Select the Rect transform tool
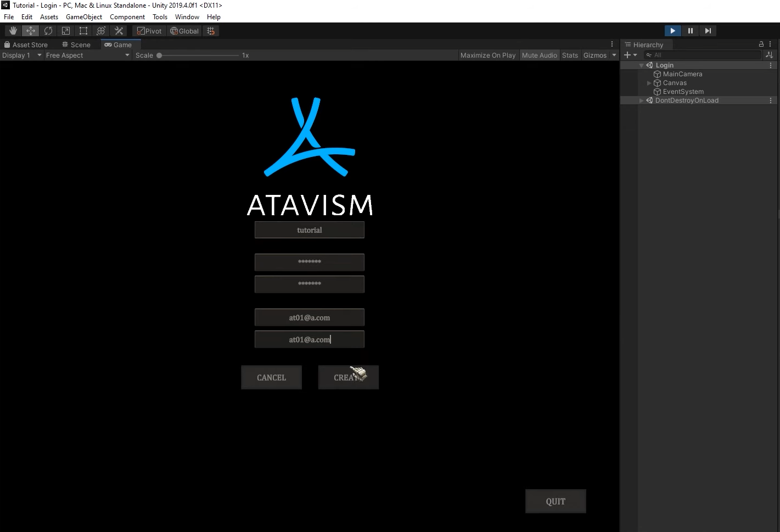 [x=83, y=31]
